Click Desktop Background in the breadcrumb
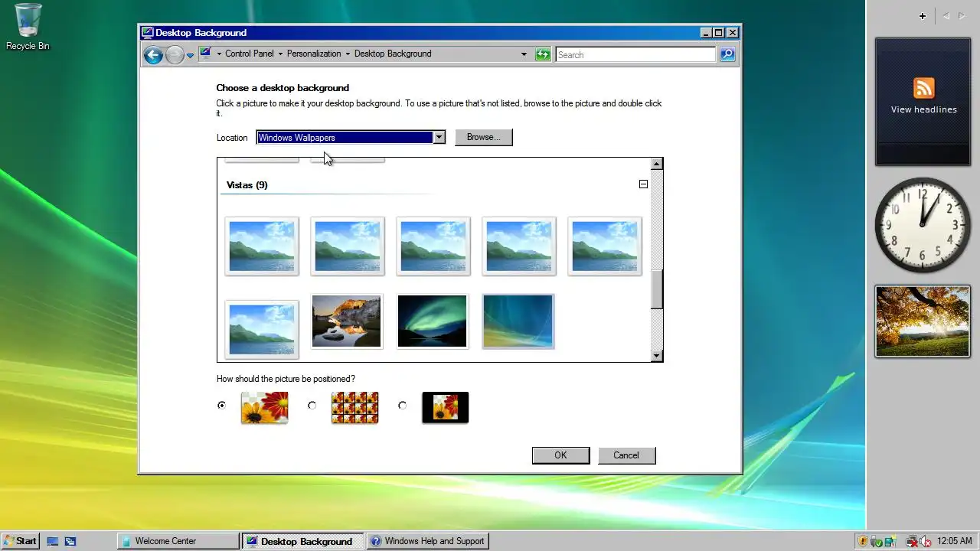 pyautogui.click(x=393, y=54)
